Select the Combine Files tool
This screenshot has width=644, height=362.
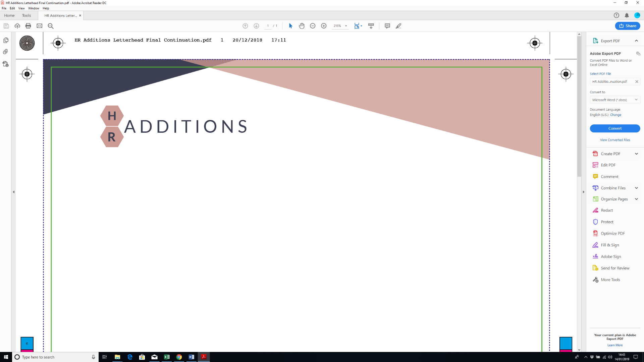pos(613,188)
